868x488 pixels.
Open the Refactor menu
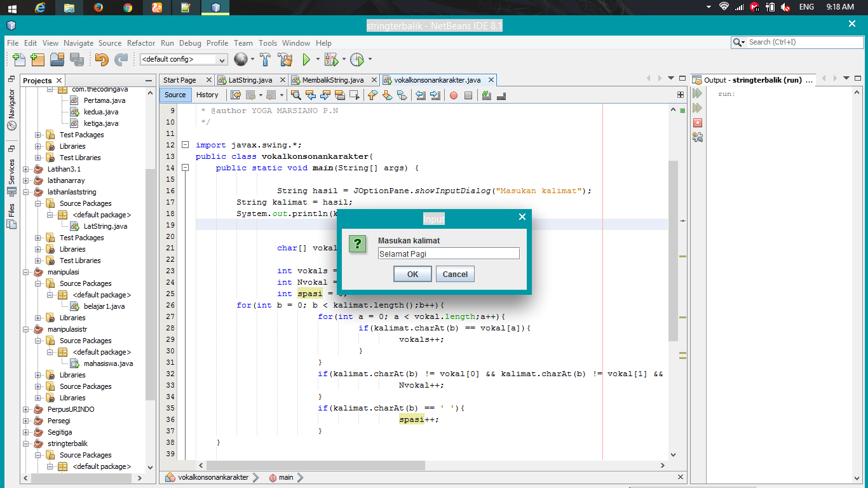[x=141, y=43]
